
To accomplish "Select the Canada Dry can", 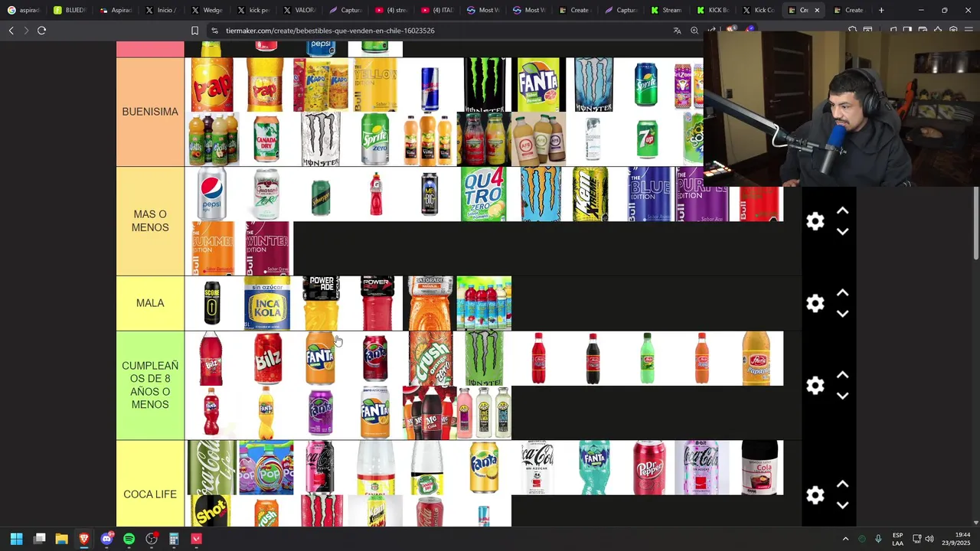I will [x=266, y=139].
